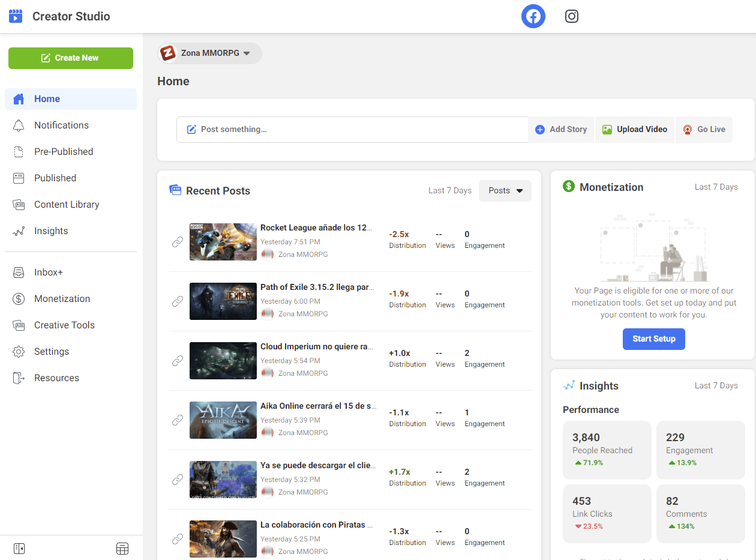This screenshot has height=560, width=756.
Task: Switch to the Instagram platform icon
Action: (x=571, y=16)
